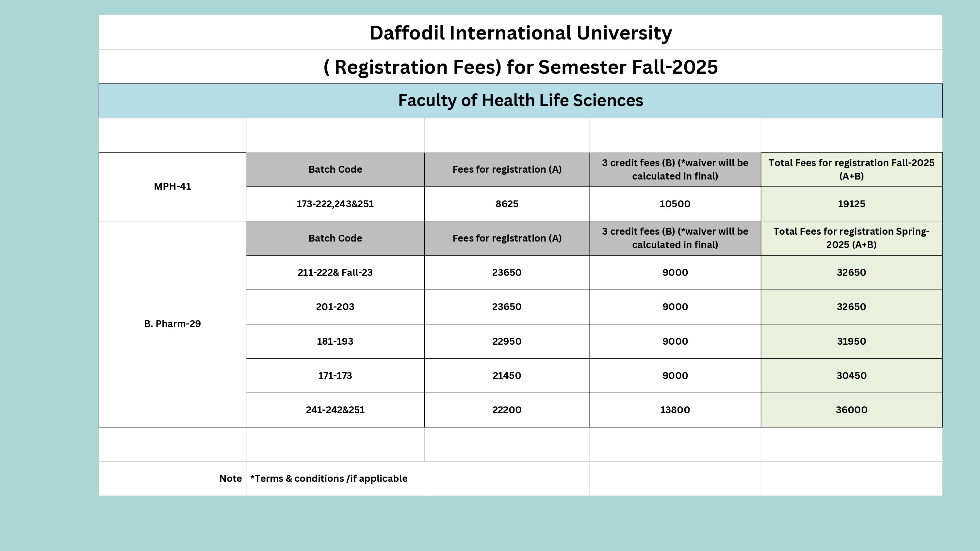Viewport: 980px width, 551px height.
Task: Click batch code 173-222,243&251
Action: click(x=335, y=204)
